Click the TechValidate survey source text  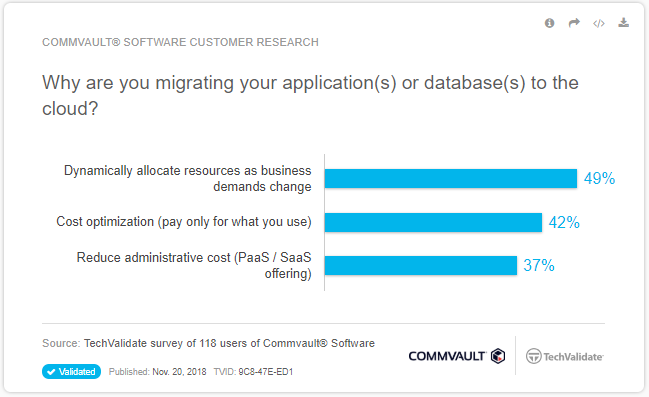(x=229, y=343)
